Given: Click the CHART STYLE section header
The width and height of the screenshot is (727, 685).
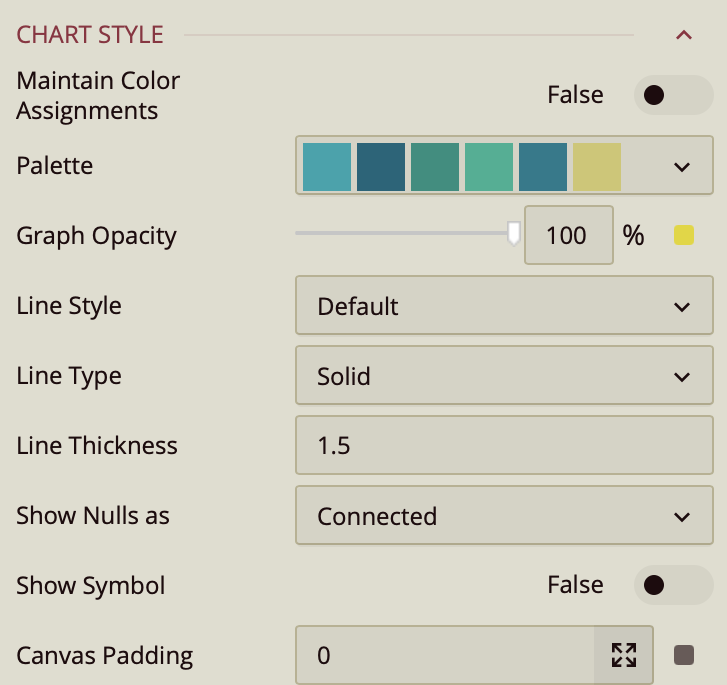Looking at the screenshot, I should pos(90,34).
